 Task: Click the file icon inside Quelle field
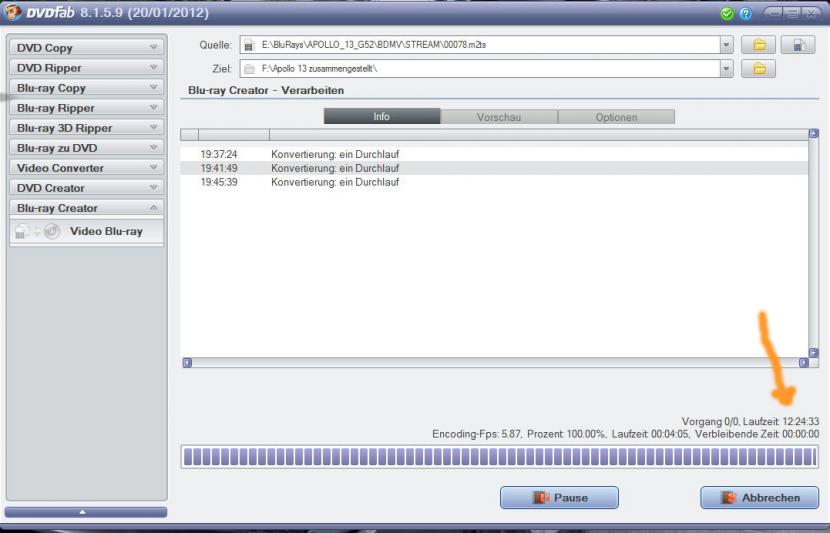pos(249,46)
